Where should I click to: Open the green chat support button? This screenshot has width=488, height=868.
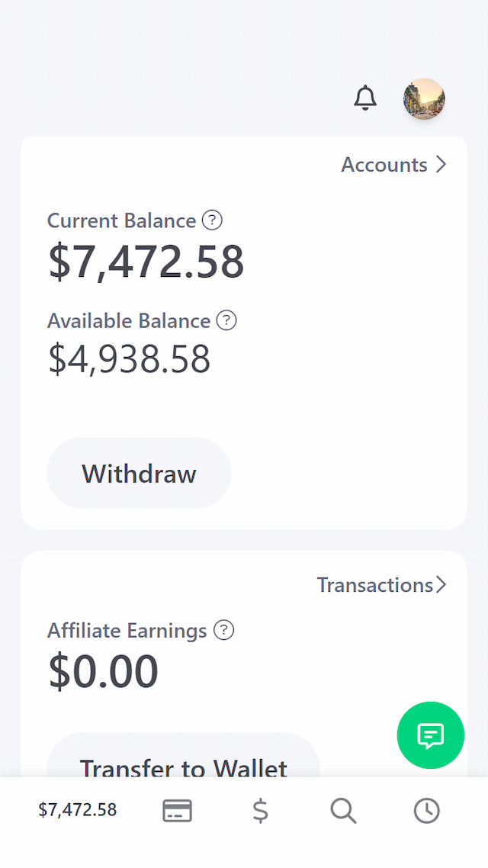(430, 735)
